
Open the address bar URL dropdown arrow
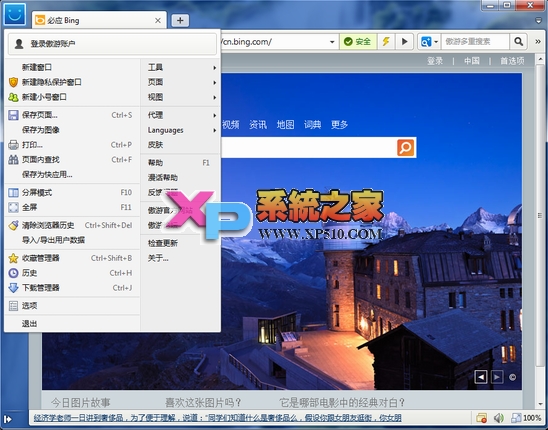tap(332, 42)
